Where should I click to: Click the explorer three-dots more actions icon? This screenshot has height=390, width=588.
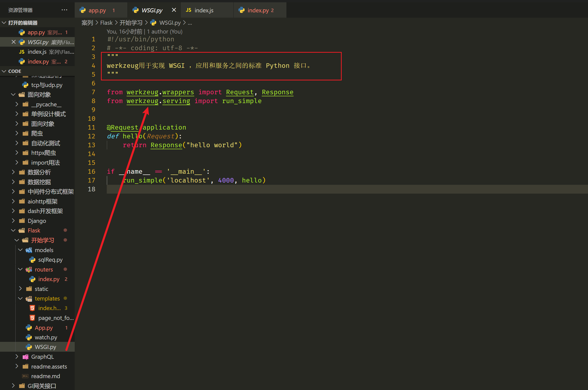click(x=64, y=10)
